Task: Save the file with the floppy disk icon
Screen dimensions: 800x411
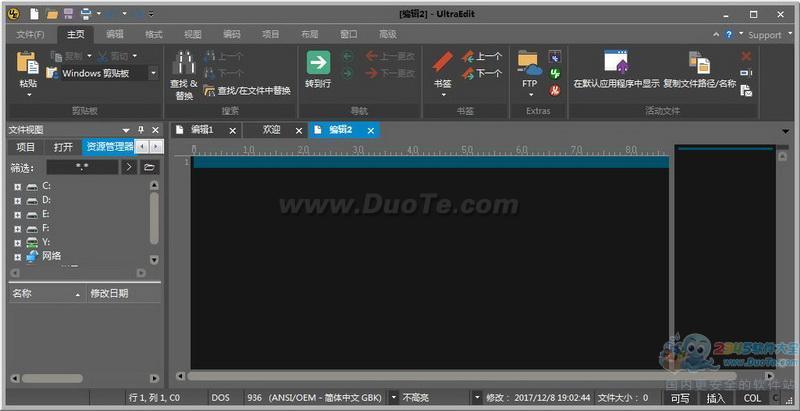Action: (68, 14)
